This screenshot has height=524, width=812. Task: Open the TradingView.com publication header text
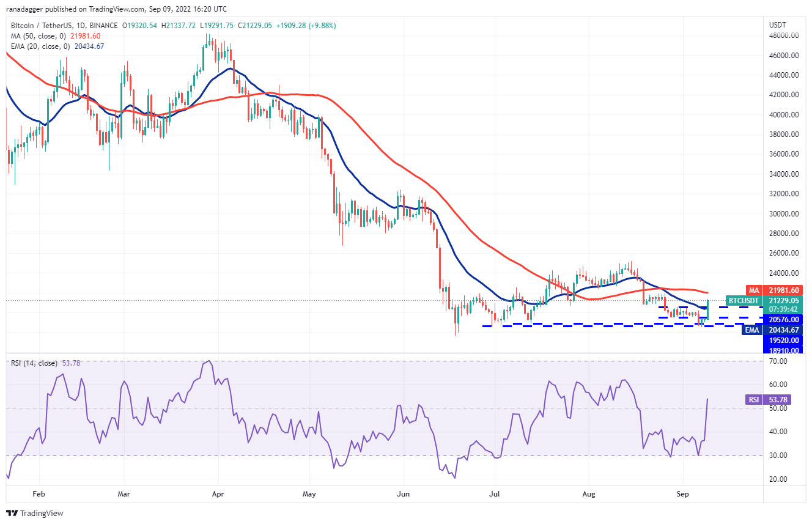pyautogui.click(x=116, y=9)
